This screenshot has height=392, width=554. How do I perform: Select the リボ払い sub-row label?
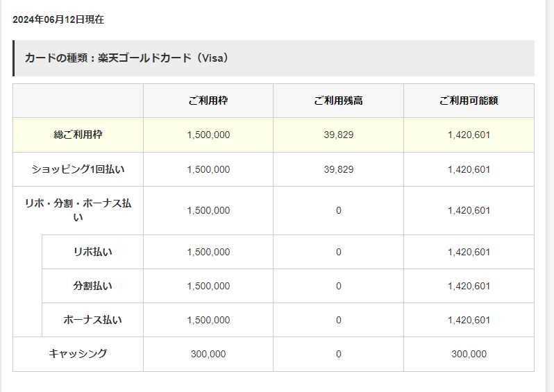coord(92,252)
